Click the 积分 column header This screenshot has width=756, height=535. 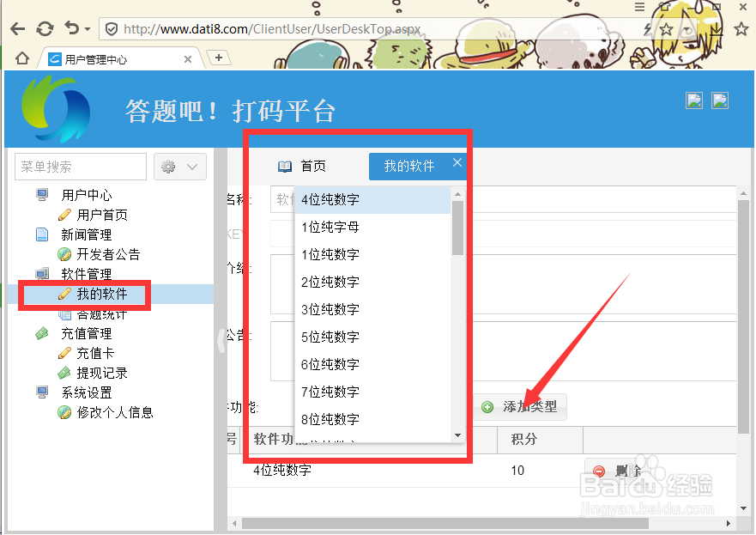click(x=540, y=440)
